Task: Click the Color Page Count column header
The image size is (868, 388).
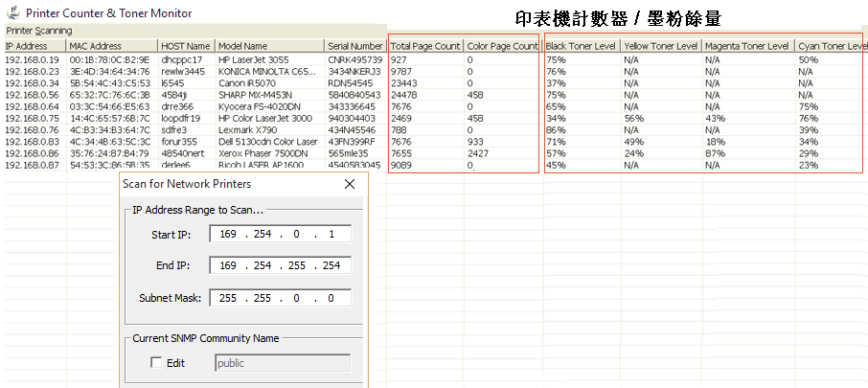Action: 502,47
